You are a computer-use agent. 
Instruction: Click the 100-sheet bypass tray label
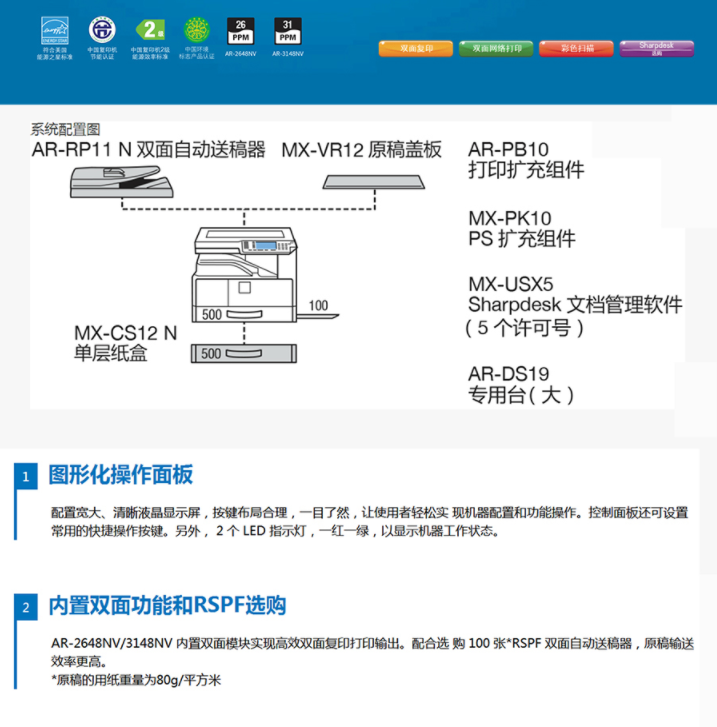(x=318, y=306)
